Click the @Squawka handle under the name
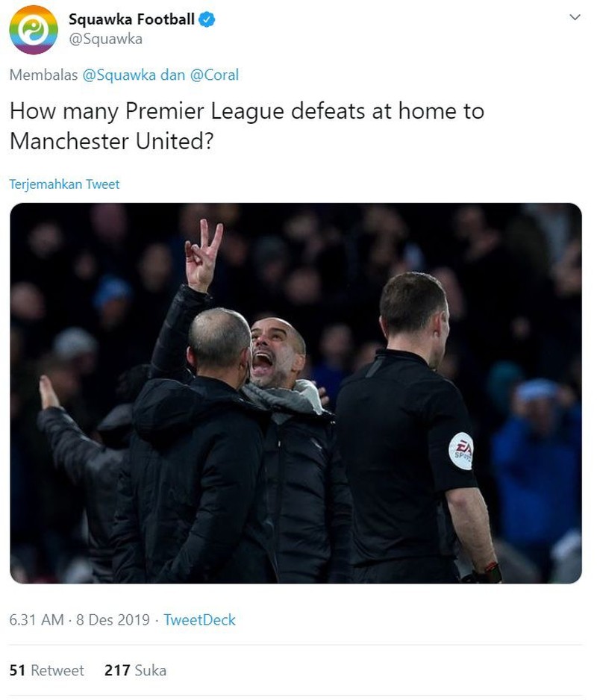The width and height of the screenshot is (597, 700). 105,39
